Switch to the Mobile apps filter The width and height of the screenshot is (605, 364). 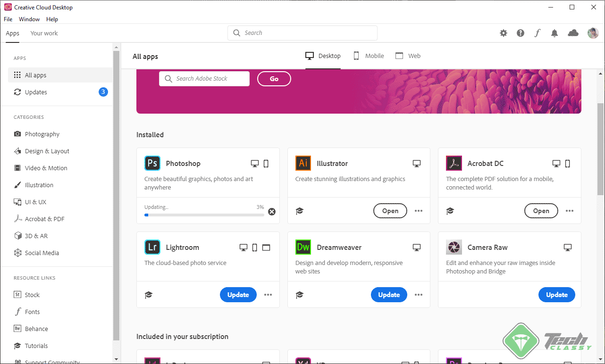(x=369, y=56)
